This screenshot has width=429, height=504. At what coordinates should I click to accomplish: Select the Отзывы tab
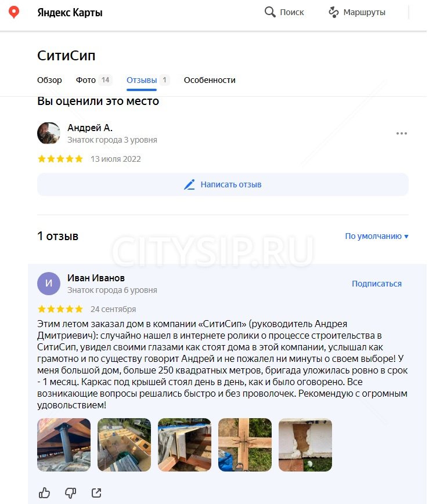147,80
